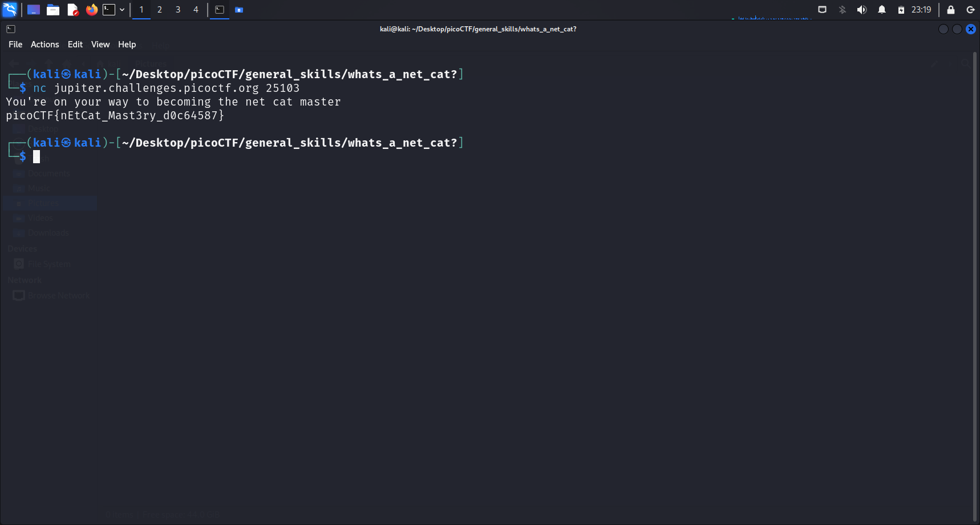Open the wired network connection icon

point(822,10)
